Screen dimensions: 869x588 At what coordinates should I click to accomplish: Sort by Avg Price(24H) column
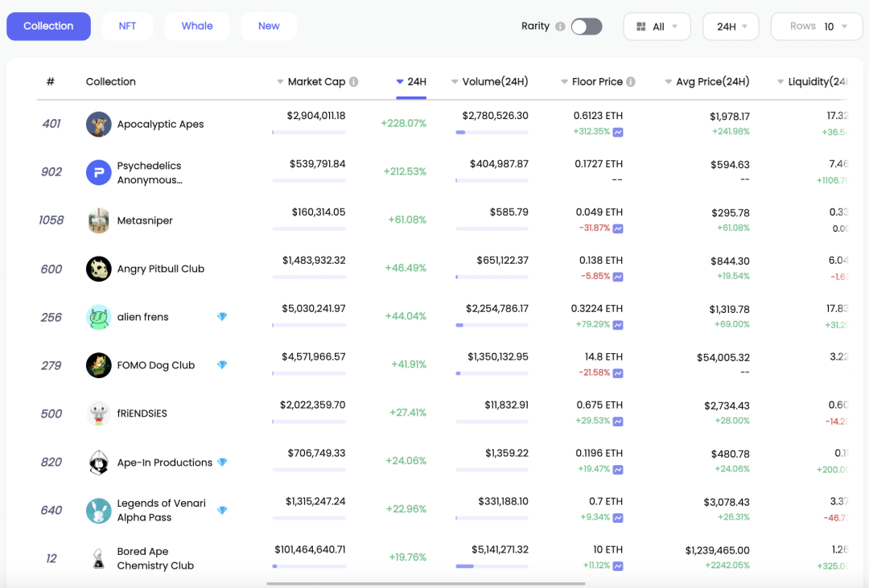point(707,82)
